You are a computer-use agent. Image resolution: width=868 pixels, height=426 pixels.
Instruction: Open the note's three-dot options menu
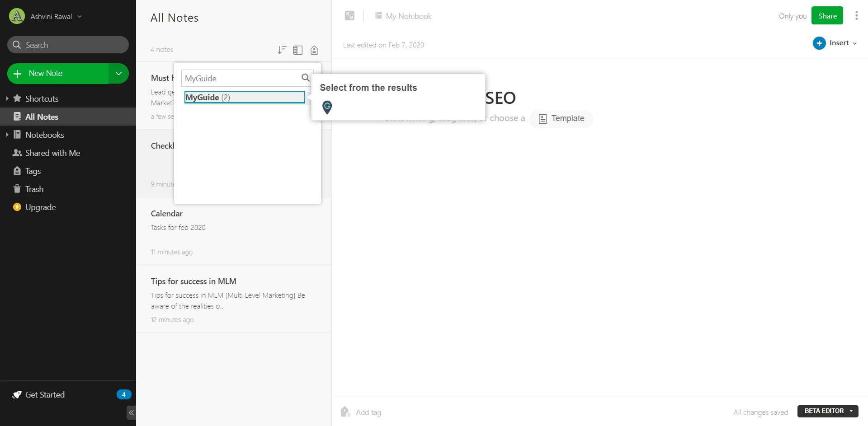pos(856,15)
